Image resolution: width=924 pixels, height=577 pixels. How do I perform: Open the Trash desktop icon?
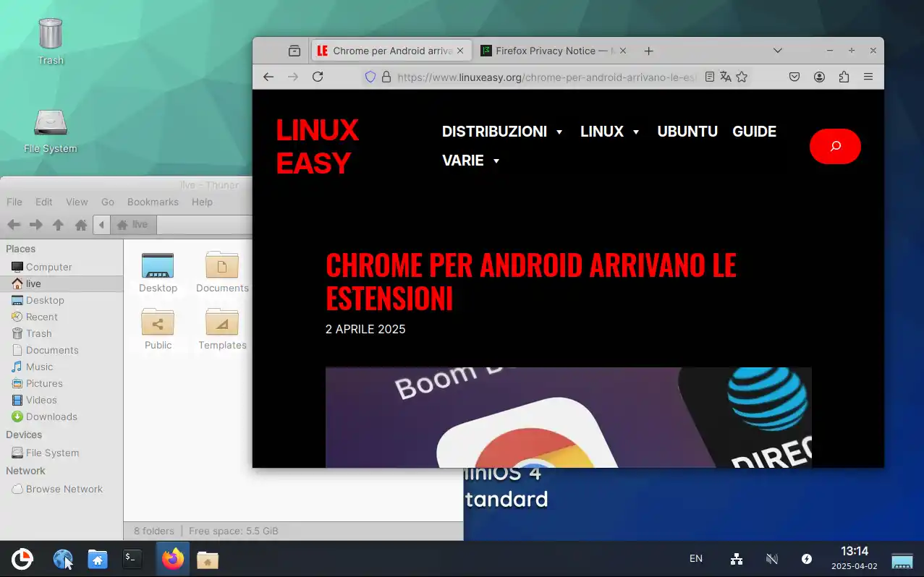coord(51,34)
